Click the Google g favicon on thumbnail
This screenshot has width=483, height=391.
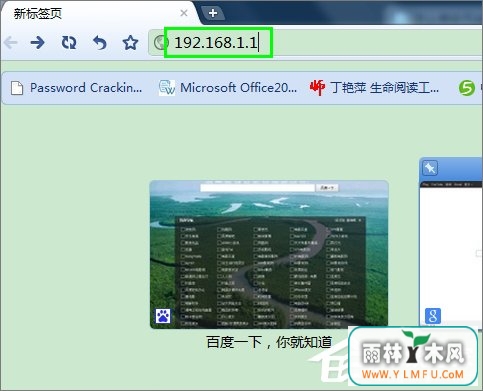pos(433,316)
